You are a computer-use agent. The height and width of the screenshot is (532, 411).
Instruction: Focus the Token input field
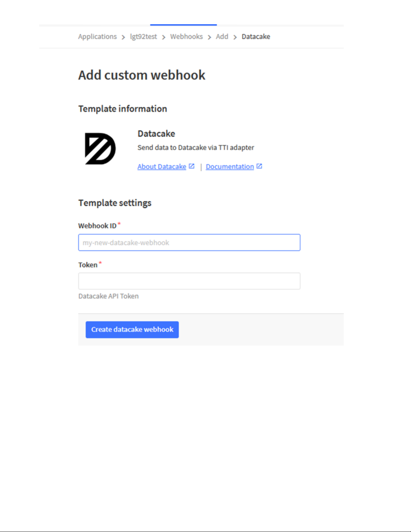pyautogui.click(x=189, y=281)
